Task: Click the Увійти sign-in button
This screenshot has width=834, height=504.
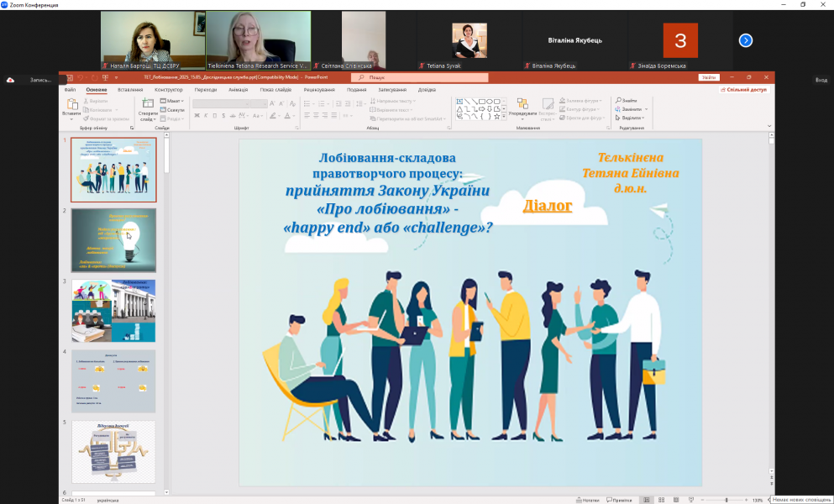Action: click(708, 77)
